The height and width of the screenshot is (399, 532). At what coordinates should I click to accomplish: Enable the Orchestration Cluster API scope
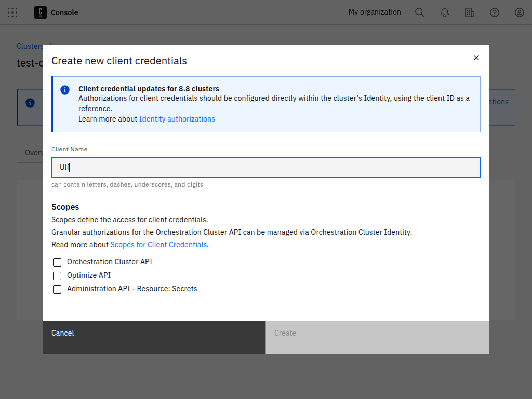tap(57, 262)
